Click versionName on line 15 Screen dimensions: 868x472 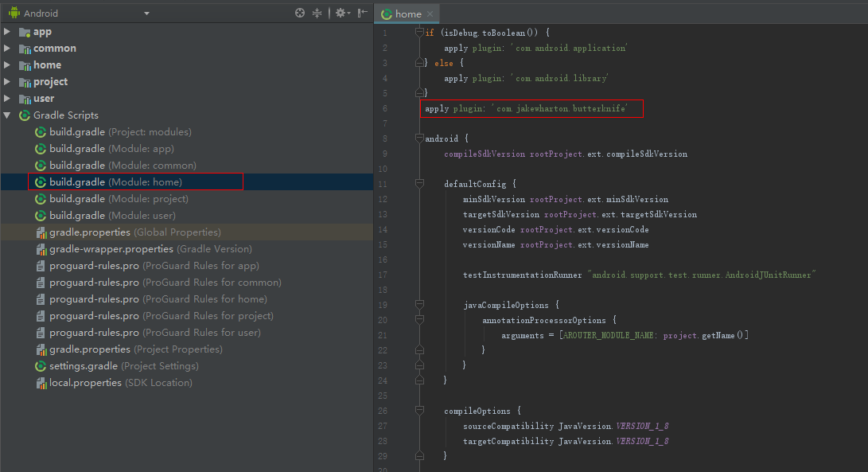pyautogui.click(x=488, y=245)
